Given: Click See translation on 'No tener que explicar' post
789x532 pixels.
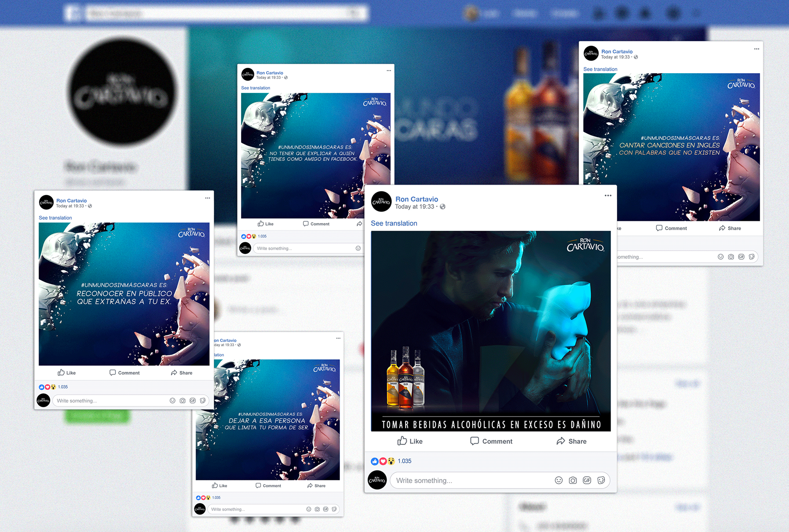Looking at the screenshot, I should point(256,88).
